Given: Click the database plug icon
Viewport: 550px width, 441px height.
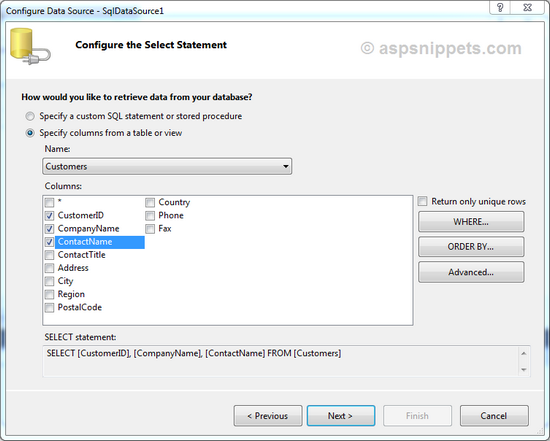Looking at the screenshot, I should pos(29,47).
